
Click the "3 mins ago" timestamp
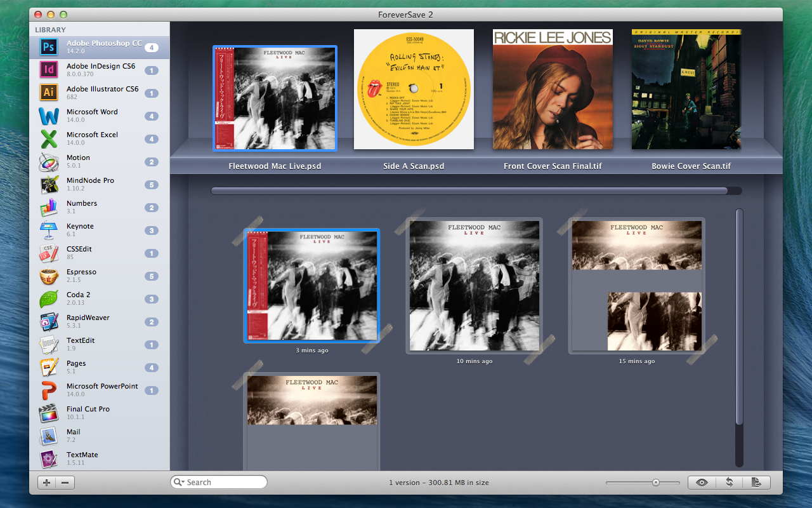[312, 351]
